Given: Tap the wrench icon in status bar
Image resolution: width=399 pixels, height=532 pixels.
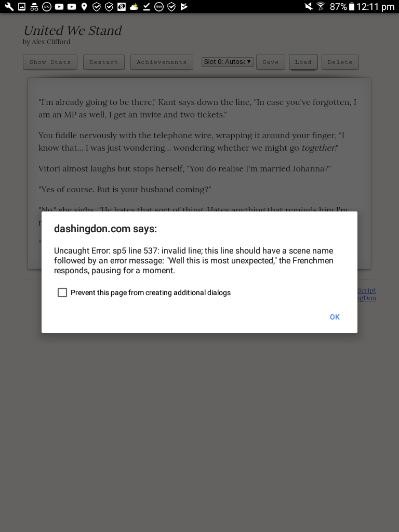Looking at the screenshot, I should click(9, 6).
